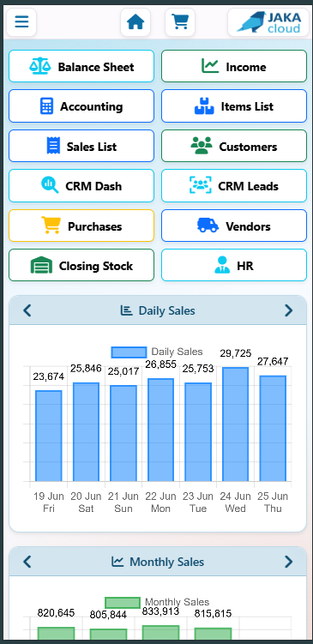Click the magnifier chart icon for CRM Dash
This screenshot has width=313, height=644.
[50, 185]
